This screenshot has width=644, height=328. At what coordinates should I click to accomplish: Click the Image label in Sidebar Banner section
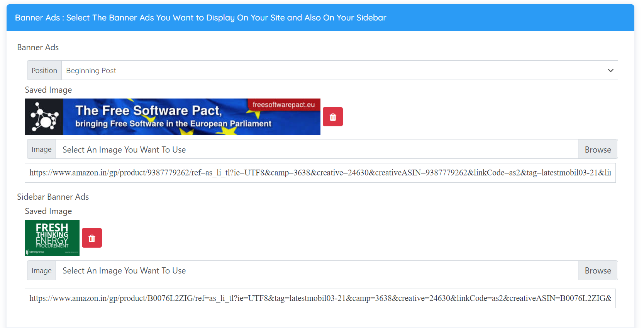tap(42, 270)
